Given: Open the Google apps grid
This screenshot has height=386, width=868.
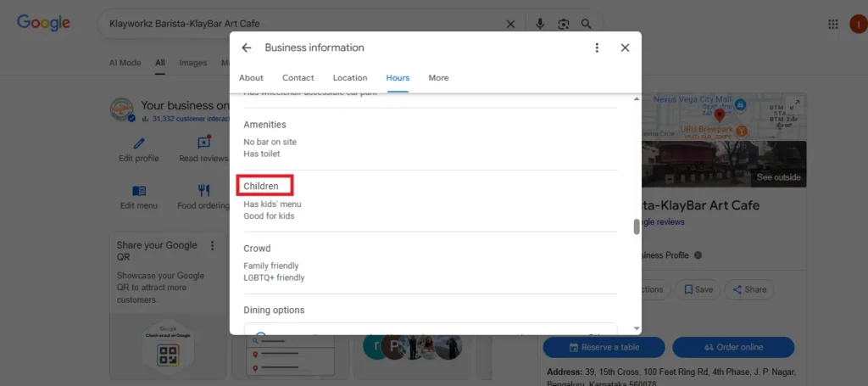Looking at the screenshot, I should pos(832,24).
